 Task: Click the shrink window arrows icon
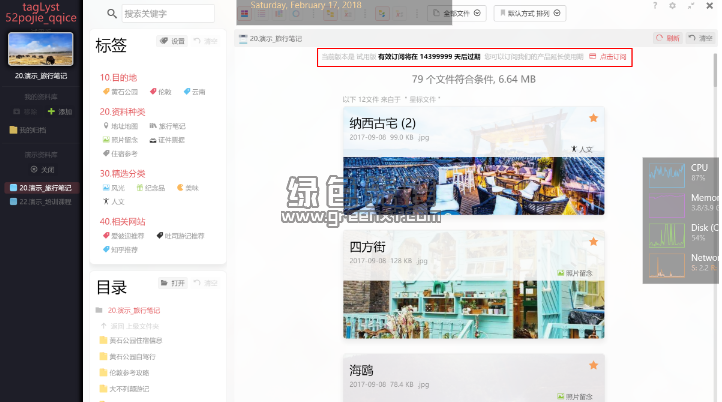[x=691, y=6]
